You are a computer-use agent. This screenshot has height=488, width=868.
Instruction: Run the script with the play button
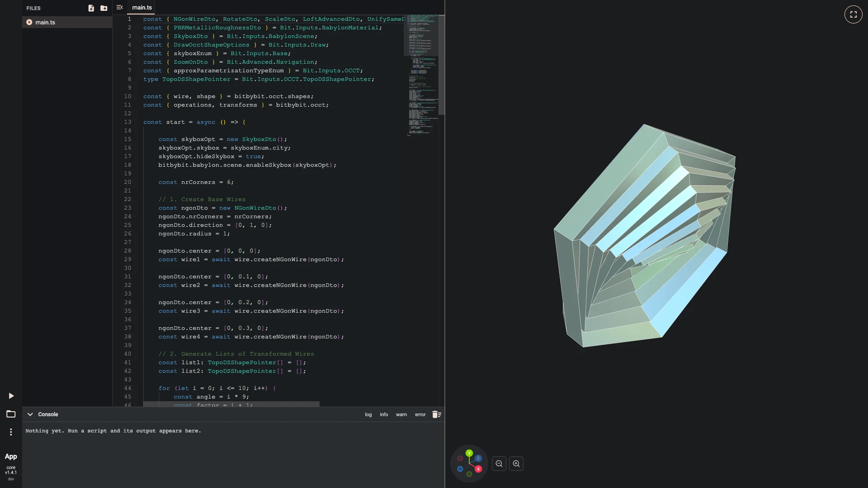11,396
